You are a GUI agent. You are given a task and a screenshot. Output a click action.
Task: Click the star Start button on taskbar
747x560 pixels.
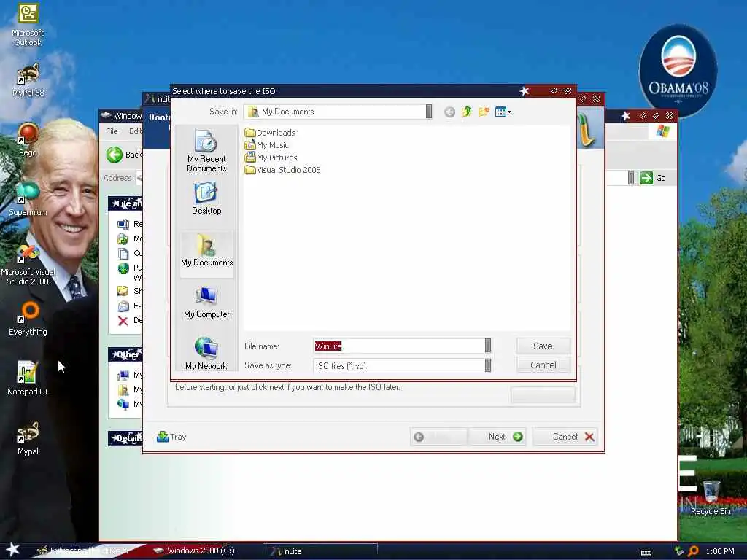point(12,550)
